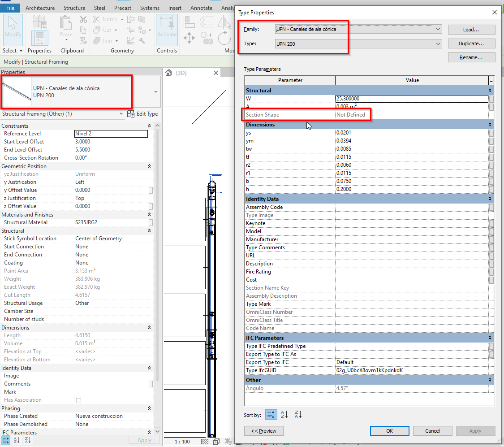504x447 pixels.
Task: Select the Move tool icon
Action: [x=189, y=39]
